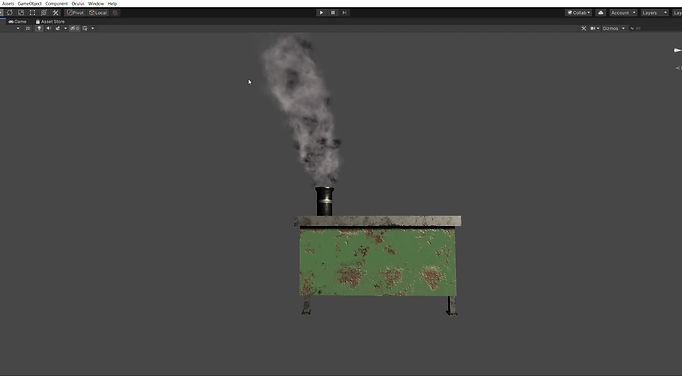Viewport: 682px width, 376px height.
Task: Toggle 2D view mode button
Action: 28,28
